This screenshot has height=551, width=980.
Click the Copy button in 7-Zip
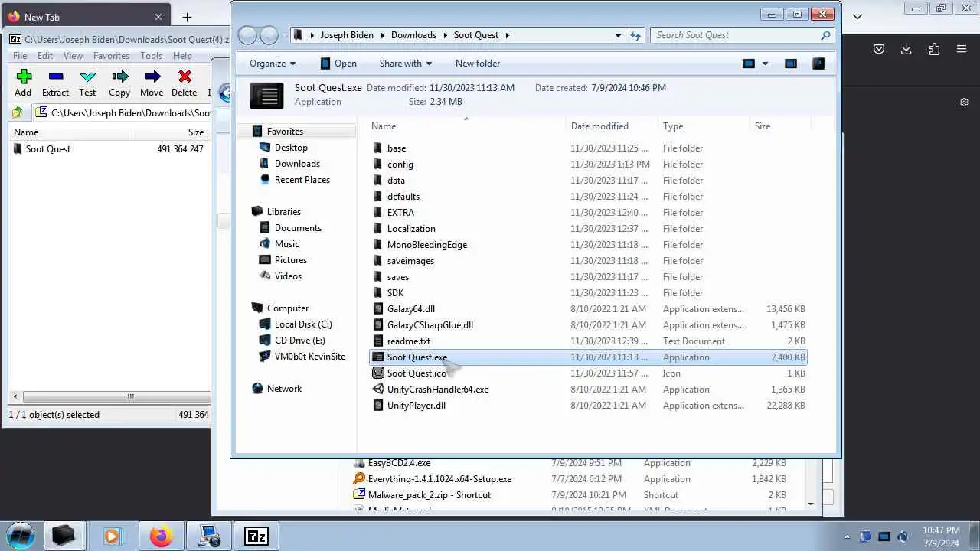point(119,83)
